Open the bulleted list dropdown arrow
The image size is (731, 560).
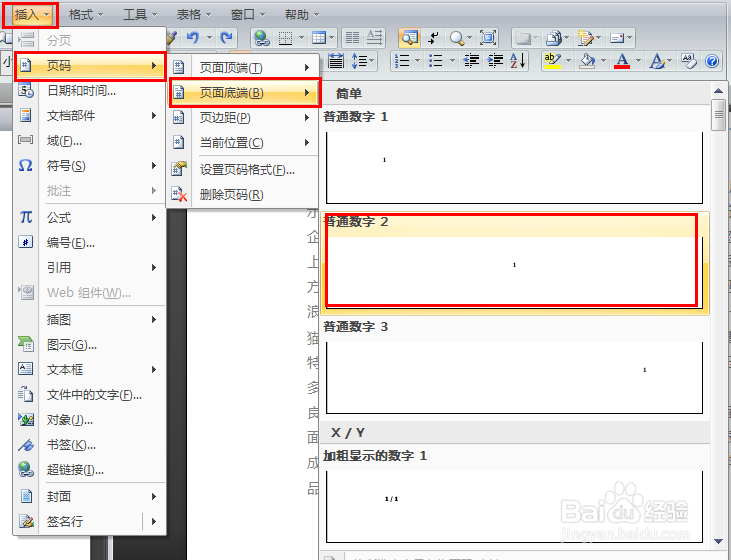click(x=452, y=61)
